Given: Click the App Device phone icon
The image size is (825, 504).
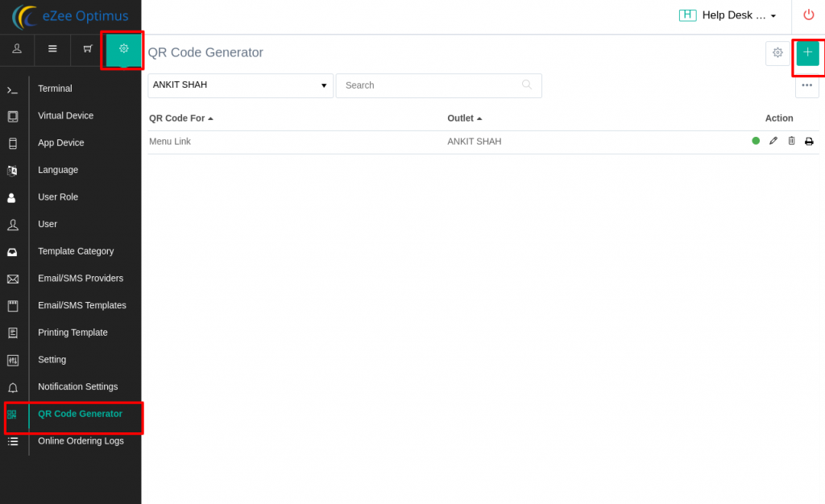Looking at the screenshot, I should coord(13,143).
